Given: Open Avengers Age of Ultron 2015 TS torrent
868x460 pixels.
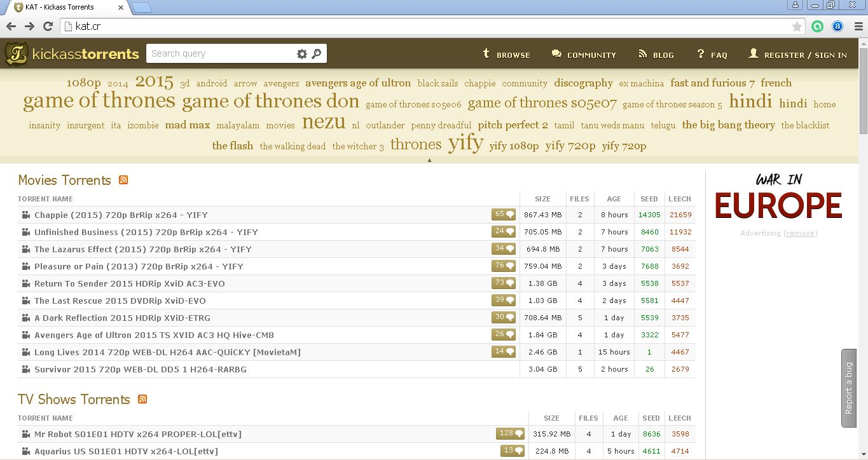Looking at the screenshot, I should coord(154,335).
